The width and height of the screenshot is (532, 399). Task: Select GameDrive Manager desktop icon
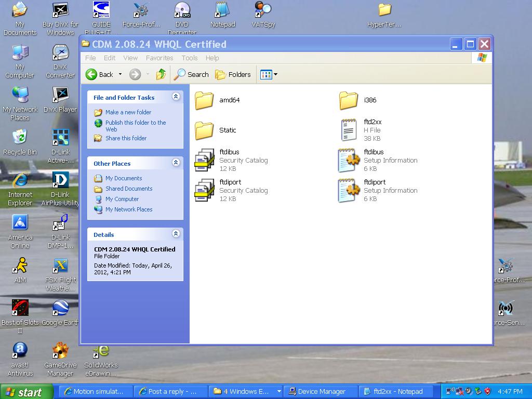pyautogui.click(x=60, y=360)
